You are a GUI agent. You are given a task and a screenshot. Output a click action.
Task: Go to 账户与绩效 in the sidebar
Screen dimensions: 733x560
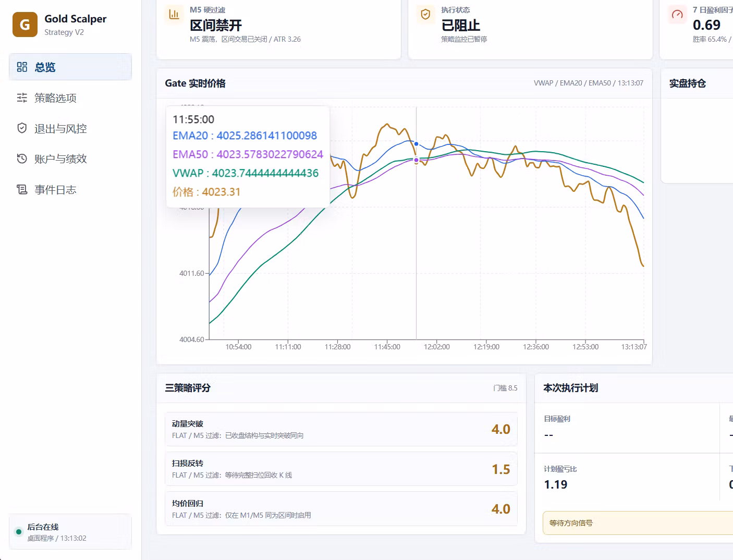point(70,159)
